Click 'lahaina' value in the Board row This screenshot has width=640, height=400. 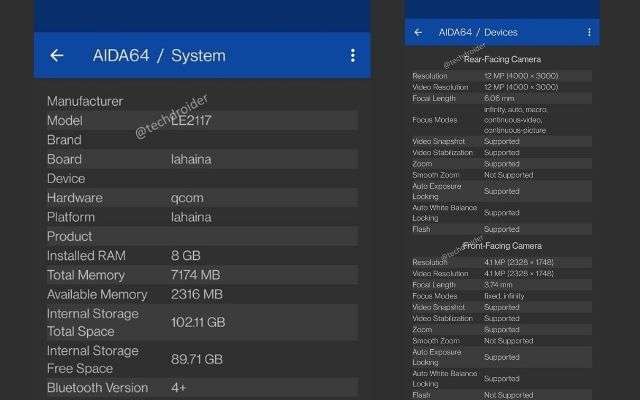[191, 159]
